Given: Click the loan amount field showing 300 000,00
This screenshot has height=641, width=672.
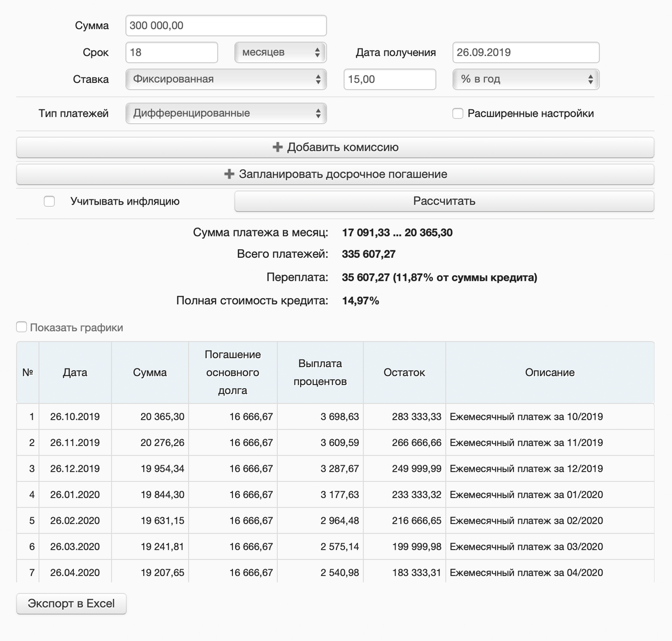Looking at the screenshot, I should pyautogui.click(x=226, y=26).
